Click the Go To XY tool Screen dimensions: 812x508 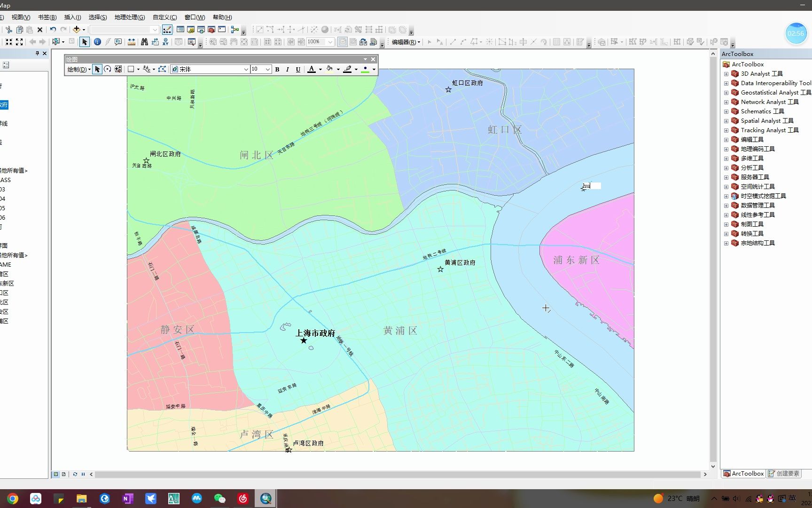165,42
